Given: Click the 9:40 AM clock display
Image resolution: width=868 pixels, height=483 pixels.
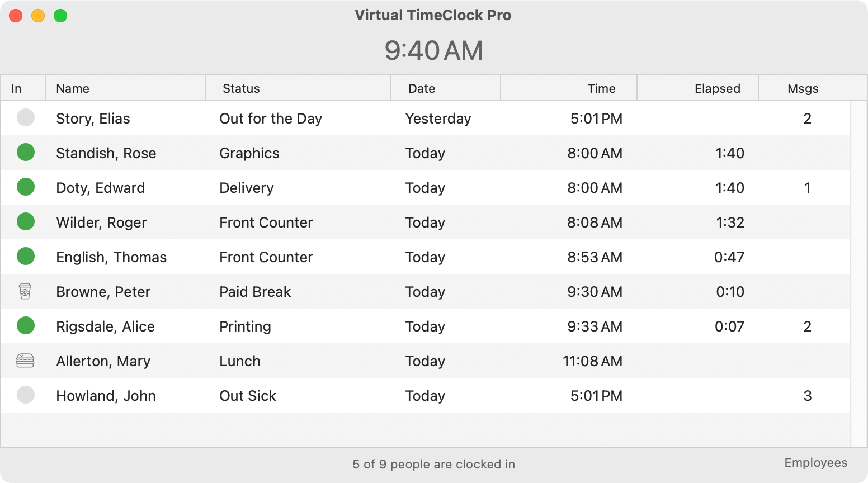Looking at the screenshot, I should point(434,50).
